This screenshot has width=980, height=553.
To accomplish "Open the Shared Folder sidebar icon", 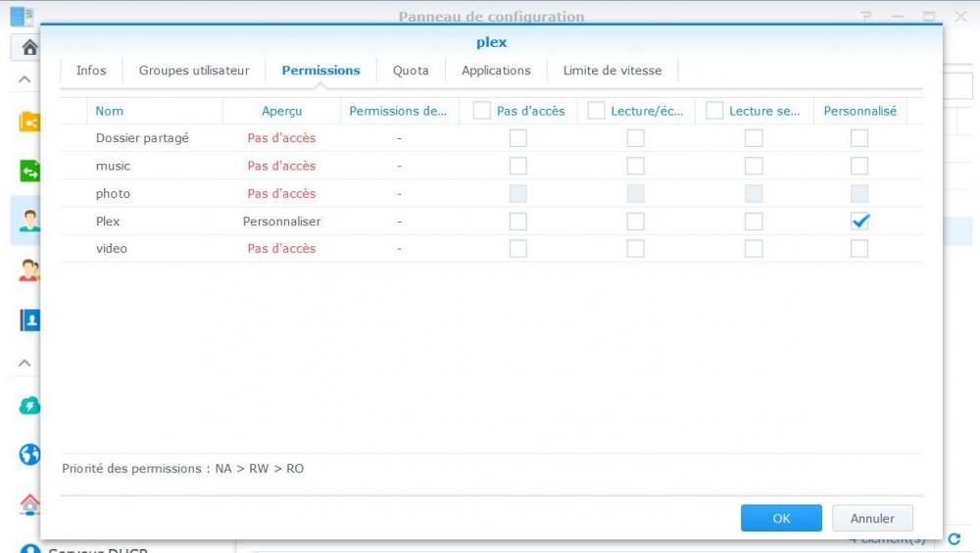I will tap(28, 123).
